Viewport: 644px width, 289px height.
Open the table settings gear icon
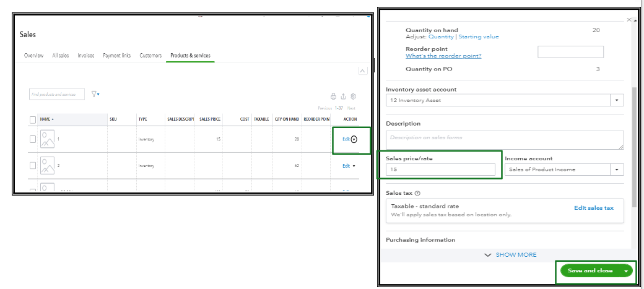point(353,97)
